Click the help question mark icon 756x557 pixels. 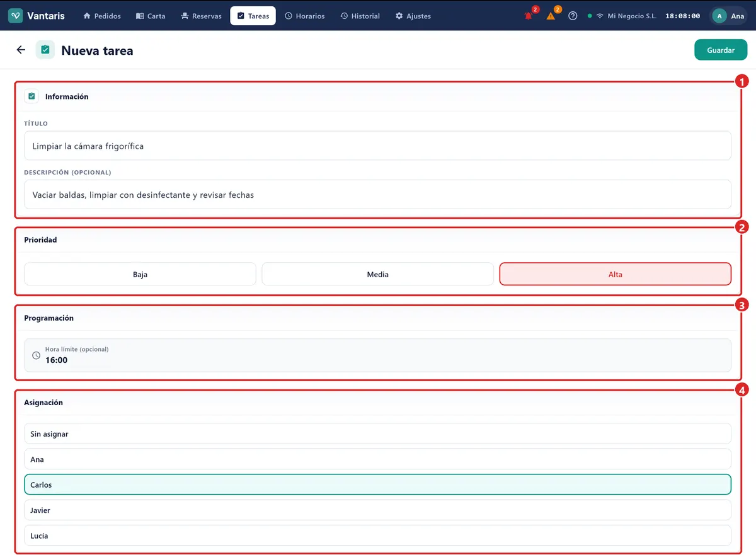click(x=573, y=16)
